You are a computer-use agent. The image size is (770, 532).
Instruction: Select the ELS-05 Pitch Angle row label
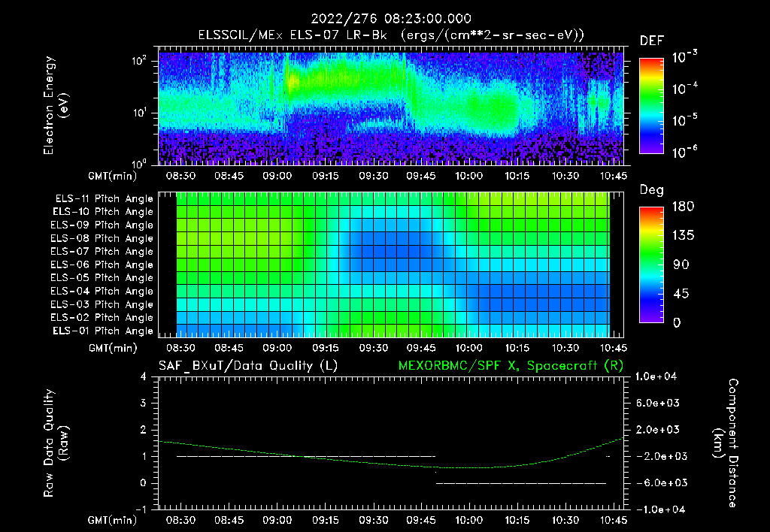click(102, 278)
